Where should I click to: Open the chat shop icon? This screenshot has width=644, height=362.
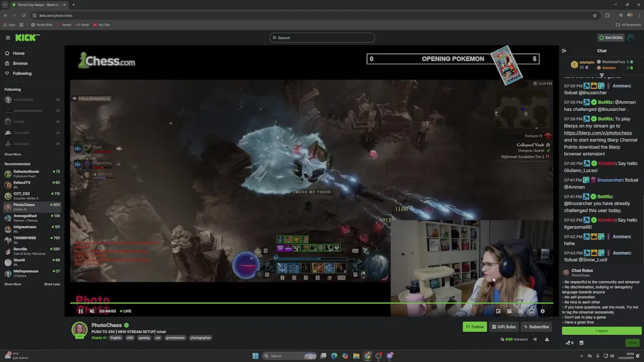582,343
